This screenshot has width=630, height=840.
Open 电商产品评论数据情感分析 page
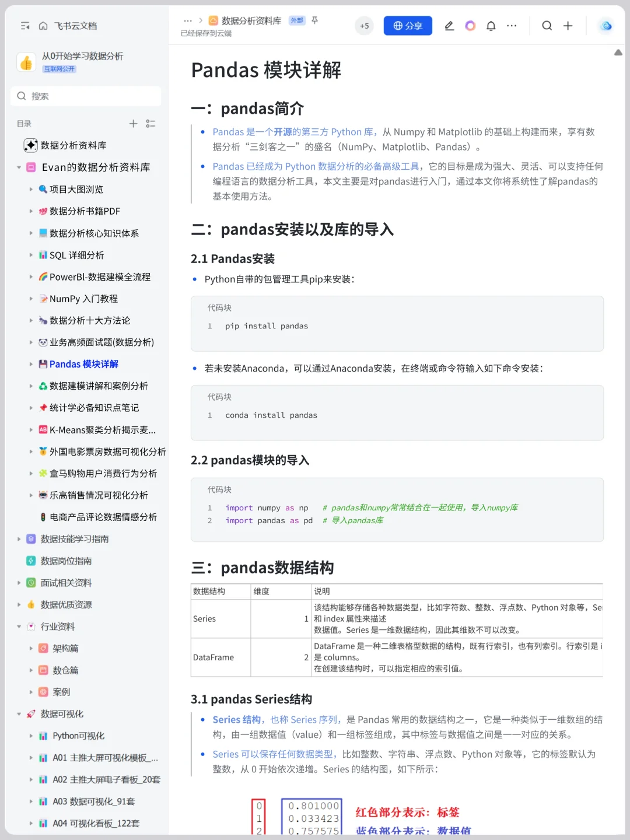tap(103, 517)
